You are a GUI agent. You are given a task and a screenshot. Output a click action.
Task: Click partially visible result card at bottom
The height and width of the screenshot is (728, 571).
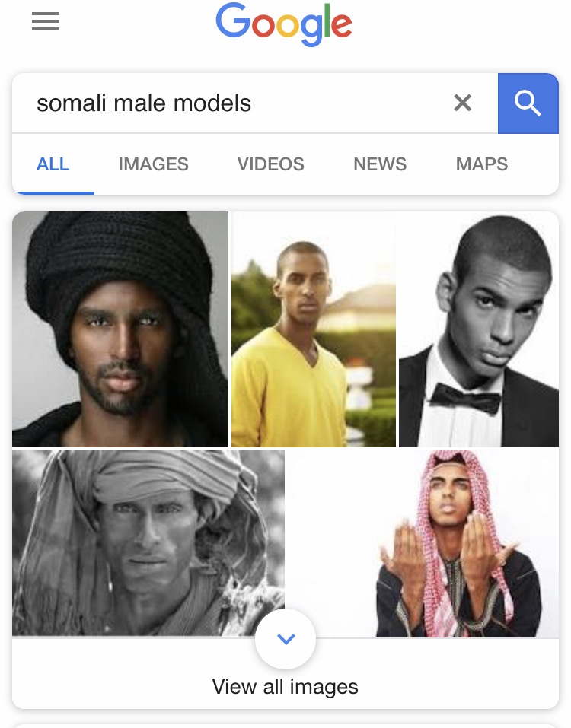[x=285, y=726]
